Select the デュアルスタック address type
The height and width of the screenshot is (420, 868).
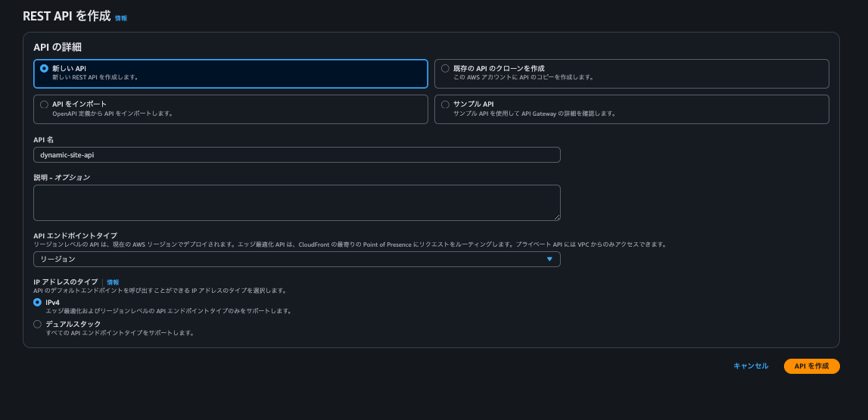point(37,324)
